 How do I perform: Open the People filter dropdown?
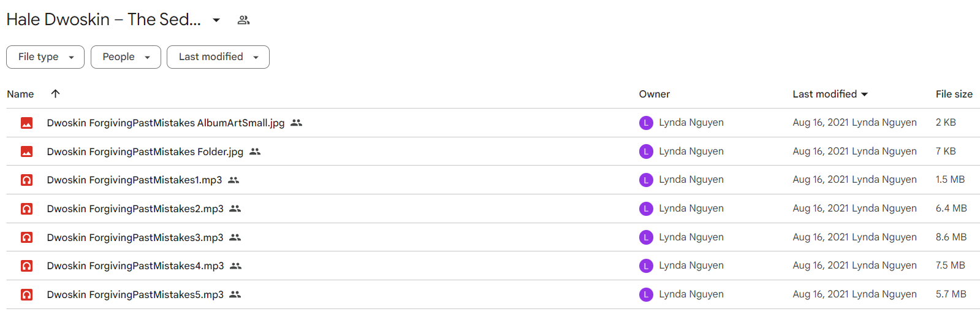click(126, 57)
